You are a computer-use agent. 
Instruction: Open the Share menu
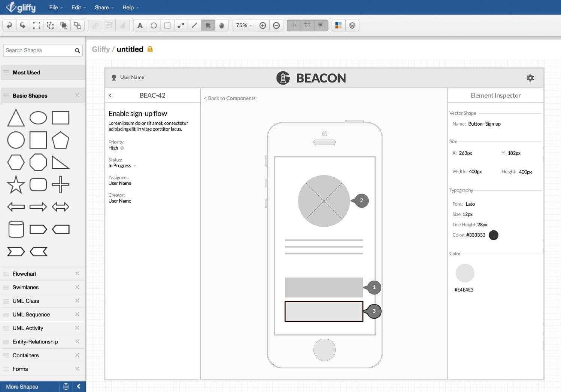click(101, 7)
